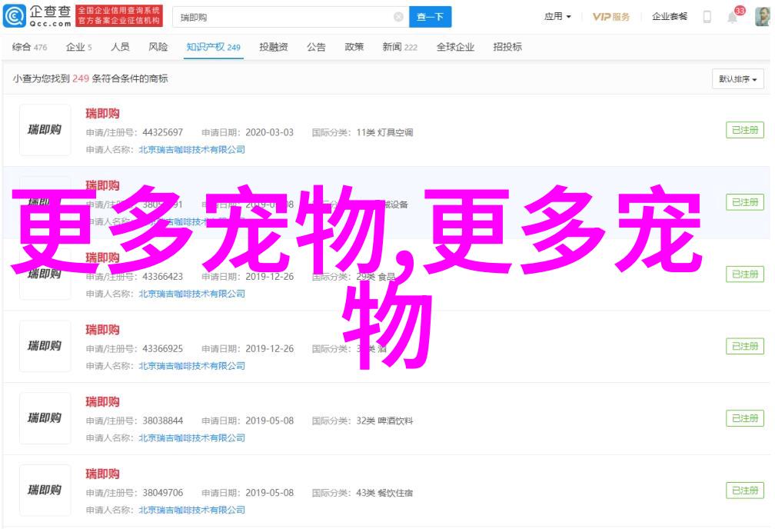Click the red 全国企业信用查询系统 banner

[x=119, y=16]
